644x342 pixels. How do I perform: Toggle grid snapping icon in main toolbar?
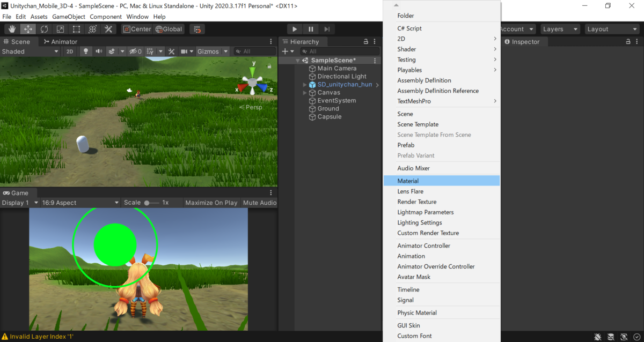[x=197, y=29]
